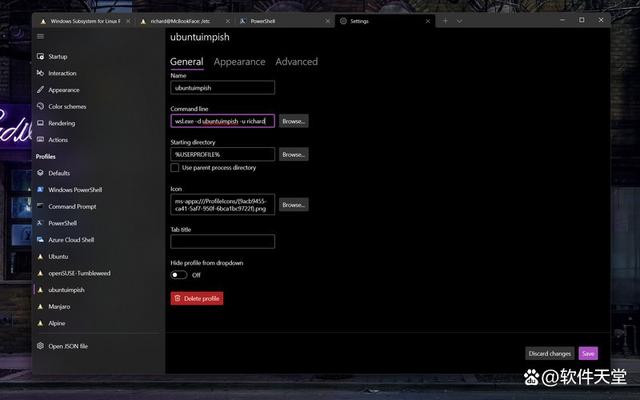640x400 pixels.
Task: Click the Manjaro penguin icon
Action: pos(40,306)
